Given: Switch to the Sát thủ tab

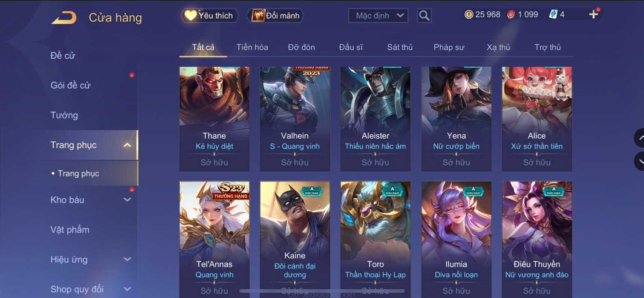Looking at the screenshot, I should [x=400, y=47].
